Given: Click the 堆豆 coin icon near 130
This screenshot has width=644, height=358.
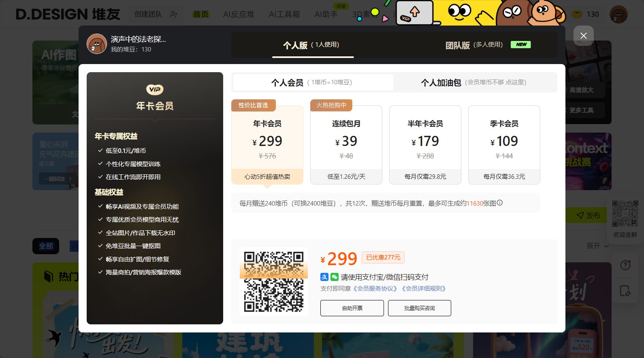Looking at the screenshot, I should 577,14.
